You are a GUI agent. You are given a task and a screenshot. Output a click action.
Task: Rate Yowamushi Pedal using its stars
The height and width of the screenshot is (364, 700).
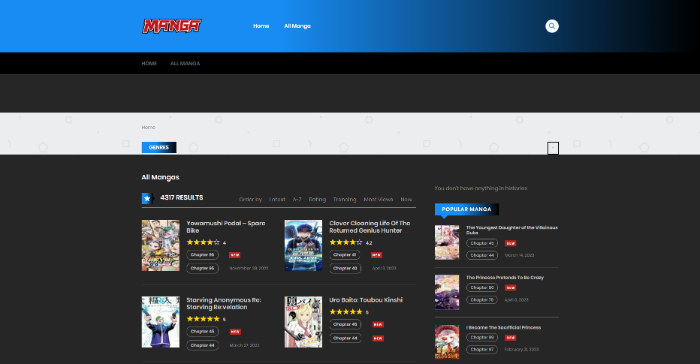203,243
